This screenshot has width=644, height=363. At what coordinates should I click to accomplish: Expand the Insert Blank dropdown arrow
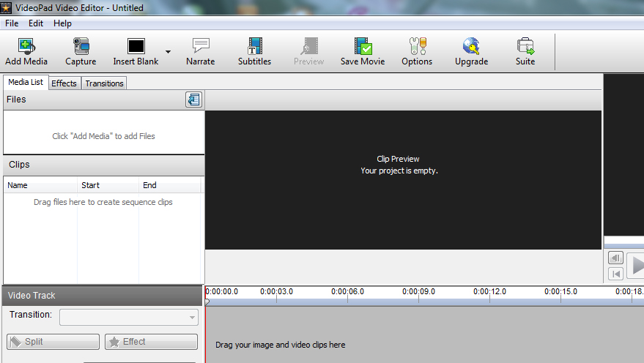tap(168, 52)
